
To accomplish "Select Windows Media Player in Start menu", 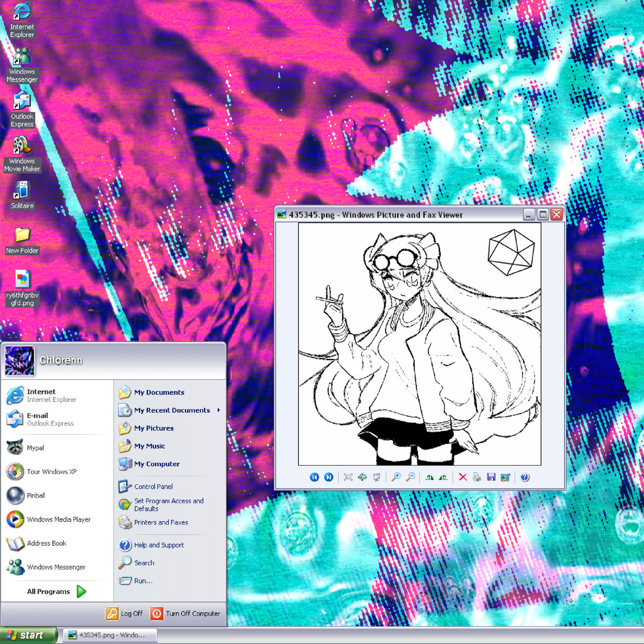I will click(58, 519).
